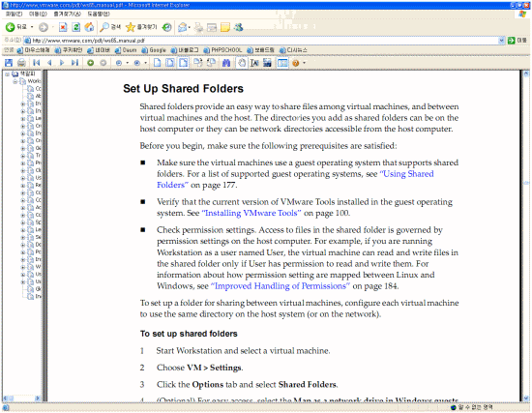Set view to Actual Size page icon
This screenshot has width=532, height=413.
point(157,63)
